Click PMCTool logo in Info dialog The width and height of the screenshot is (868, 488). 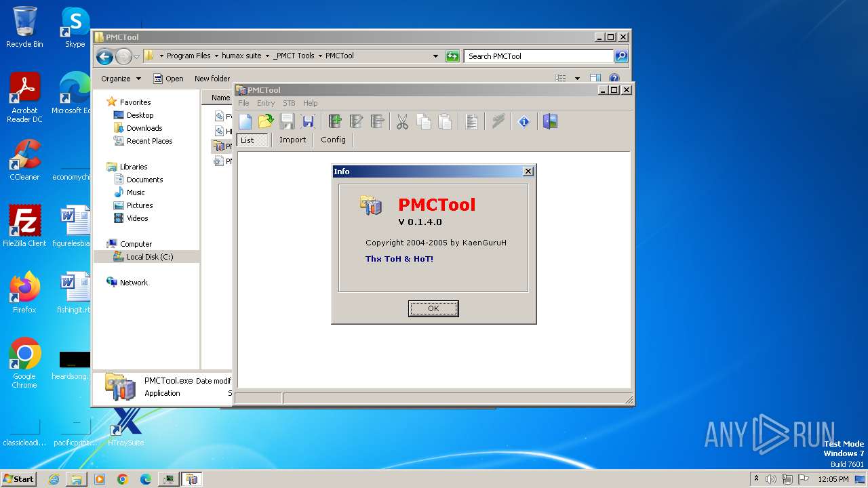tap(371, 205)
